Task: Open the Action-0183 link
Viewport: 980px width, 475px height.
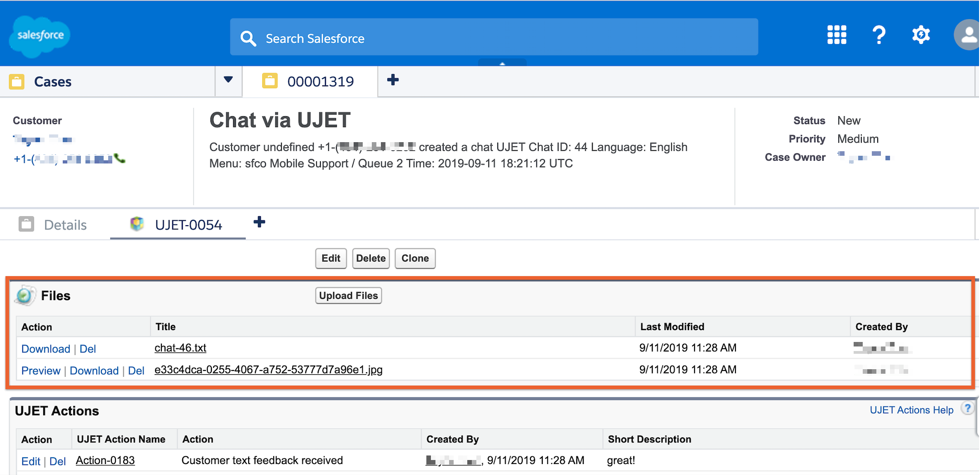Action: 105,460
